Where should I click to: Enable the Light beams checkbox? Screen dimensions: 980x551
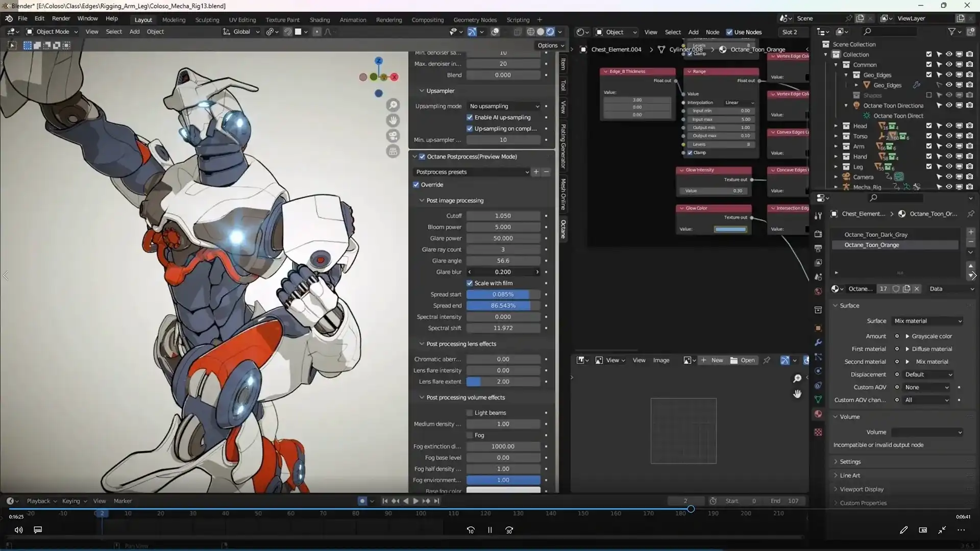(x=470, y=412)
